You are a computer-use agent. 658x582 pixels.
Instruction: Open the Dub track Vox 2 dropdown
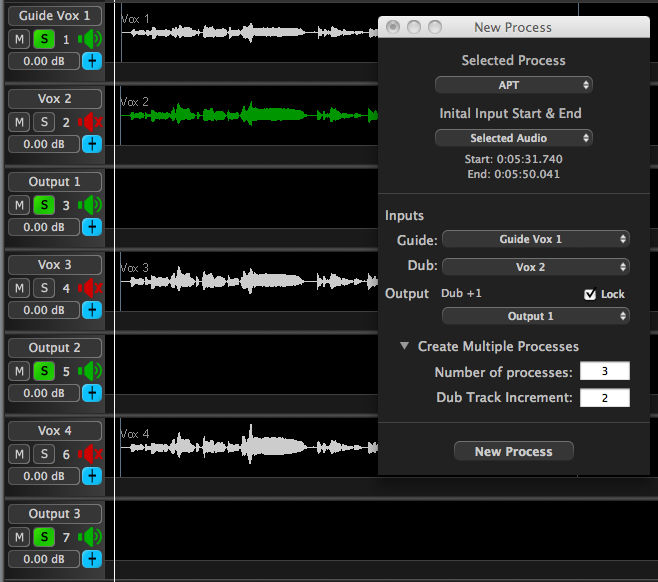pos(535,267)
